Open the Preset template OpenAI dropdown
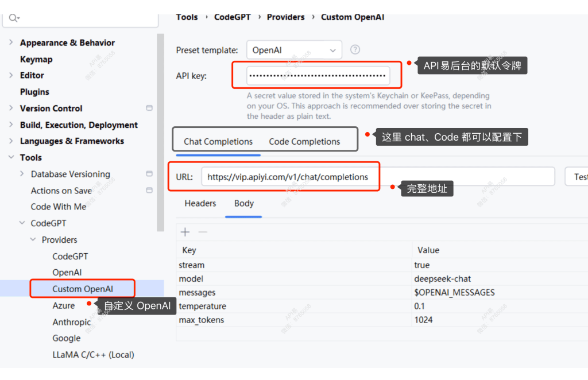The width and height of the screenshot is (588, 380). click(294, 50)
